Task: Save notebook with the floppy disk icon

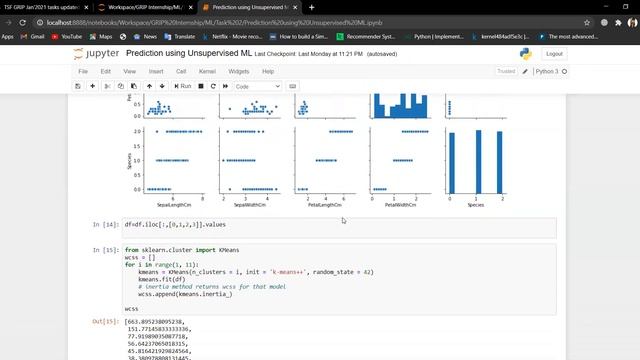Action: point(78,86)
